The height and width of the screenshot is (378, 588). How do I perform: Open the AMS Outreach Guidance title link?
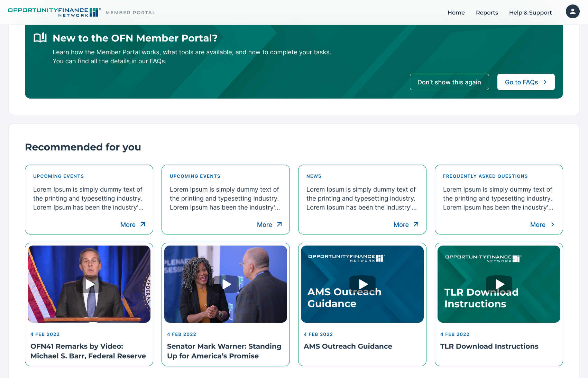348,346
